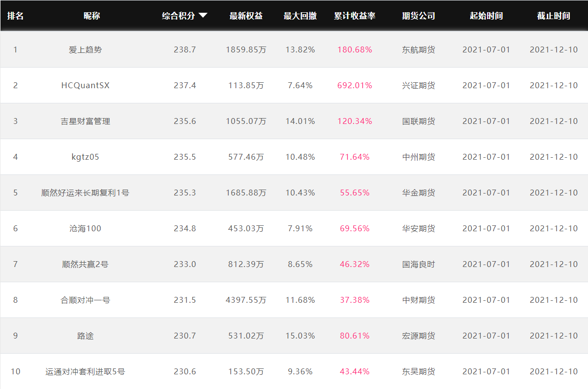
Task: Select equity value 4397.55万
Action: [246, 300]
